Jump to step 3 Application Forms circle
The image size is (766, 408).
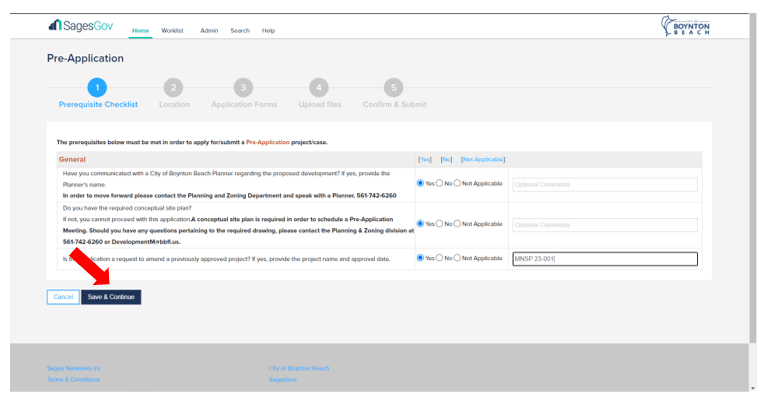[244, 88]
